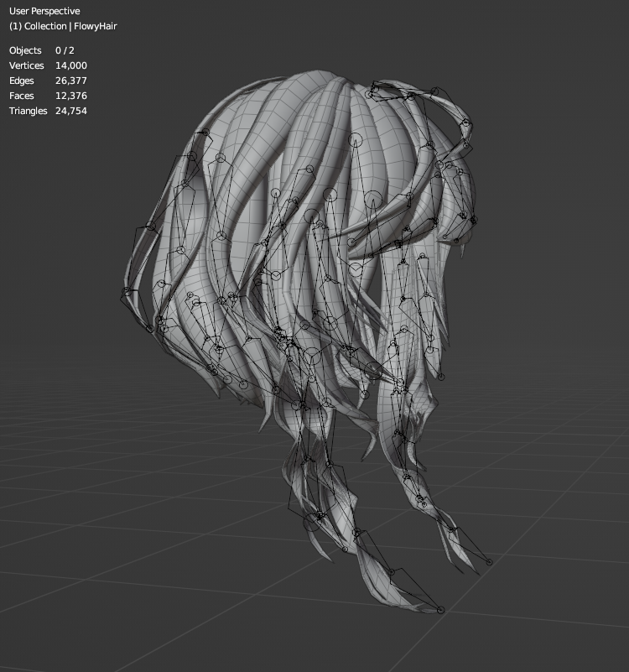
Task: Click the Faces count '12,376'
Action: [x=71, y=96]
